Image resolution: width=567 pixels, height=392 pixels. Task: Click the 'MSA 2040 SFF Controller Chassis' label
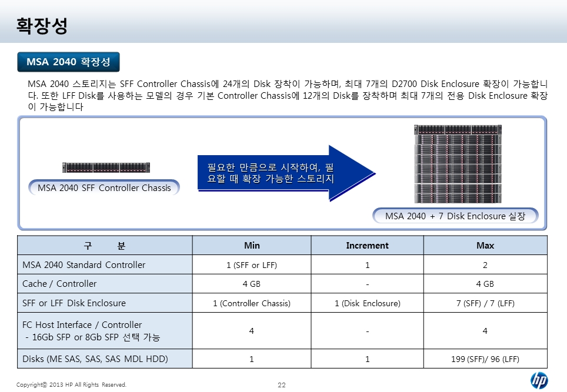(104, 187)
